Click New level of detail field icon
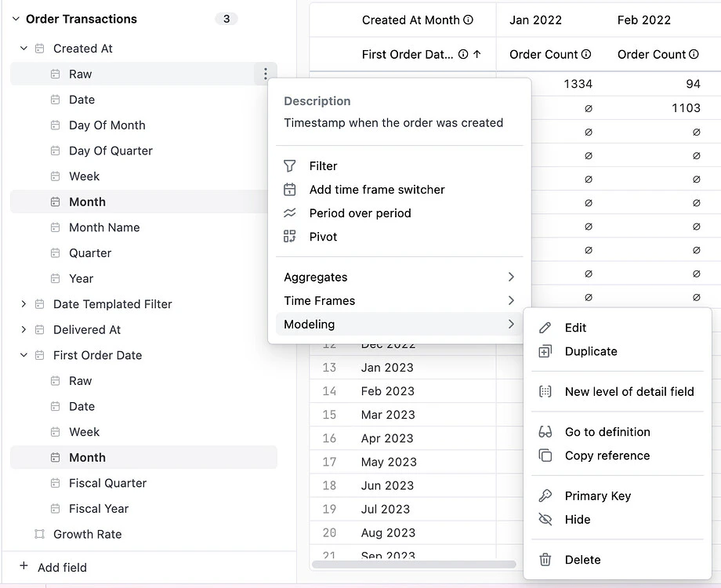 [545, 391]
